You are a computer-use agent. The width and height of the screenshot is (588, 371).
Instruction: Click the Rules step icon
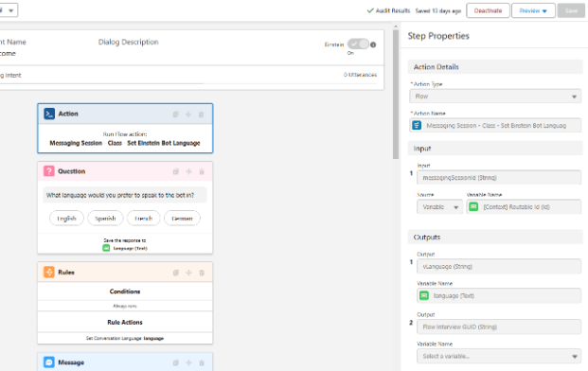pos(49,272)
